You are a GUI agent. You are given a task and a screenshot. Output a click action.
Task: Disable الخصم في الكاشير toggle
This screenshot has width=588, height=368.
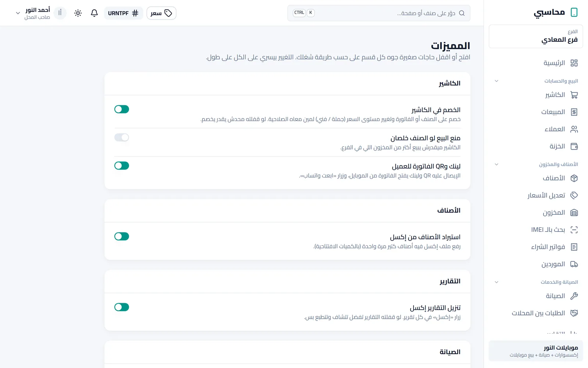click(x=122, y=109)
